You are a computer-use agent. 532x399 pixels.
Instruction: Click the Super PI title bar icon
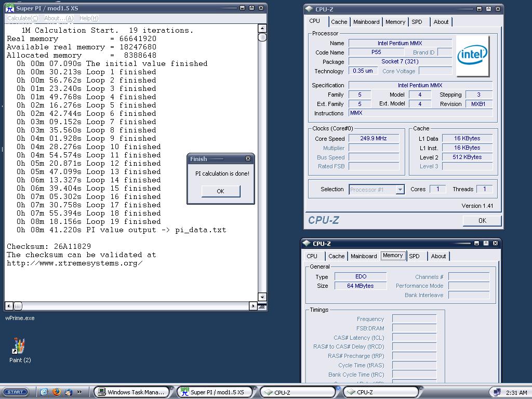[9, 8]
